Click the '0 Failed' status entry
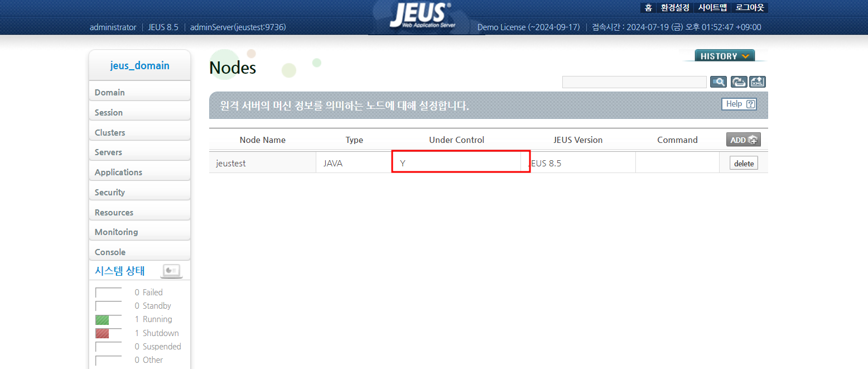Image resolution: width=868 pixels, height=369 pixels. 149,292
